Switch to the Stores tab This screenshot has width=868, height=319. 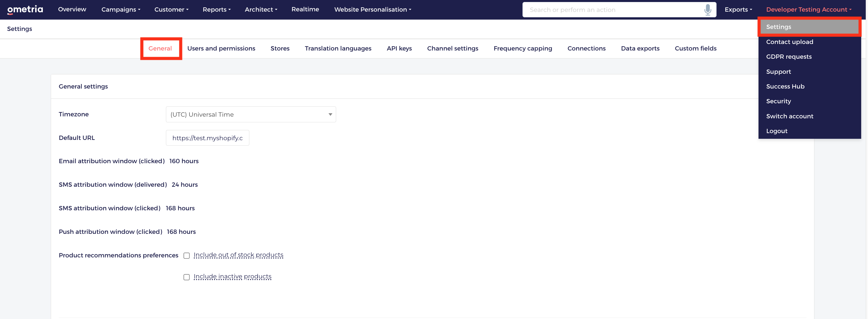(280, 49)
